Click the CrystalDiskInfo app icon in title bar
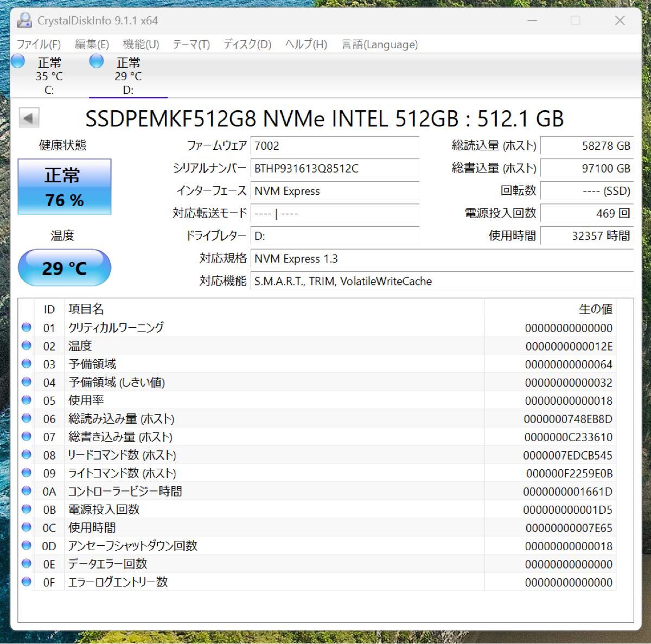Viewport: 651px width, 644px height. (x=24, y=21)
